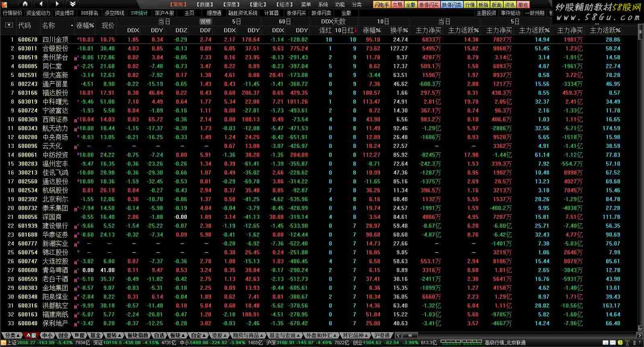Switch to the DDE排名 tab
The height and width of the screenshot is (347, 644).
point(89,13)
